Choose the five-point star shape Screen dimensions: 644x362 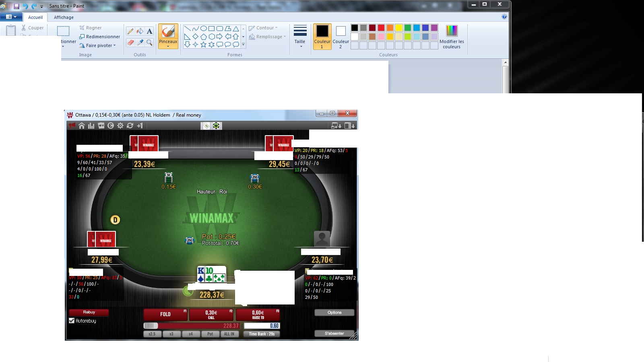tap(204, 45)
